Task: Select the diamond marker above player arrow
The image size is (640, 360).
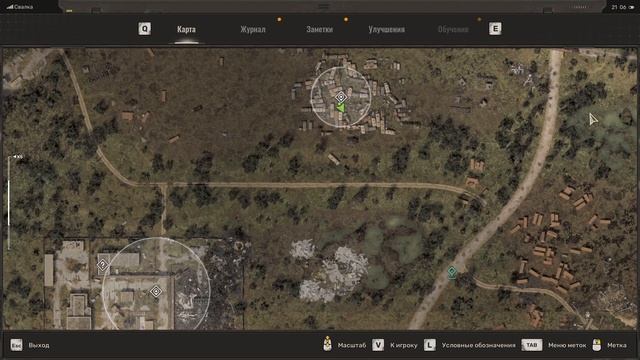Action: 341,97
